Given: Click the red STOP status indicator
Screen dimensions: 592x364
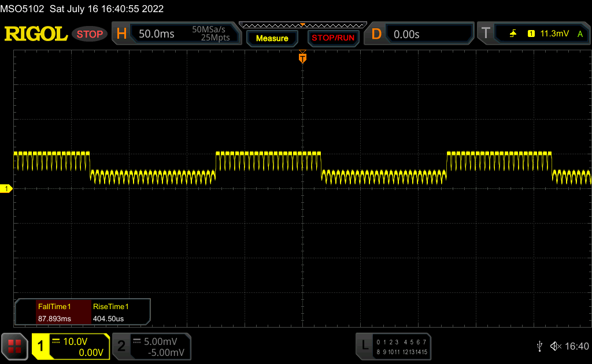Looking at the screenshot, I should pos(90,34).
